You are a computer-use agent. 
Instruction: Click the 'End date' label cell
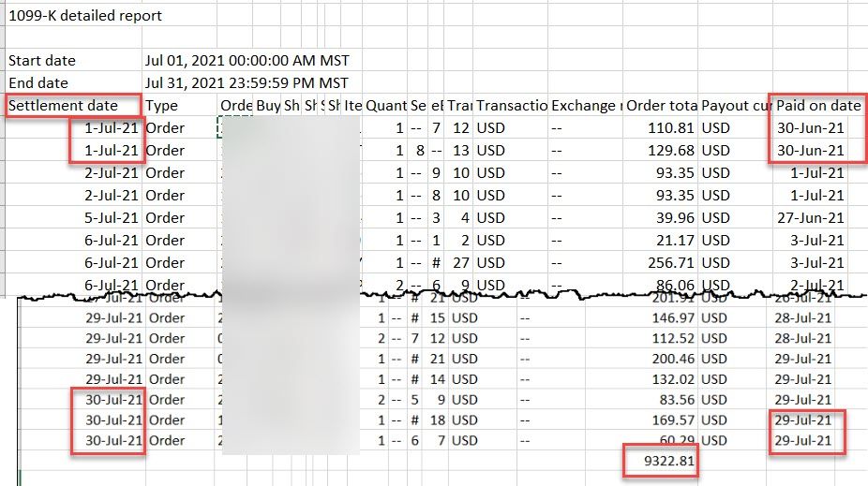click(37, 83)
